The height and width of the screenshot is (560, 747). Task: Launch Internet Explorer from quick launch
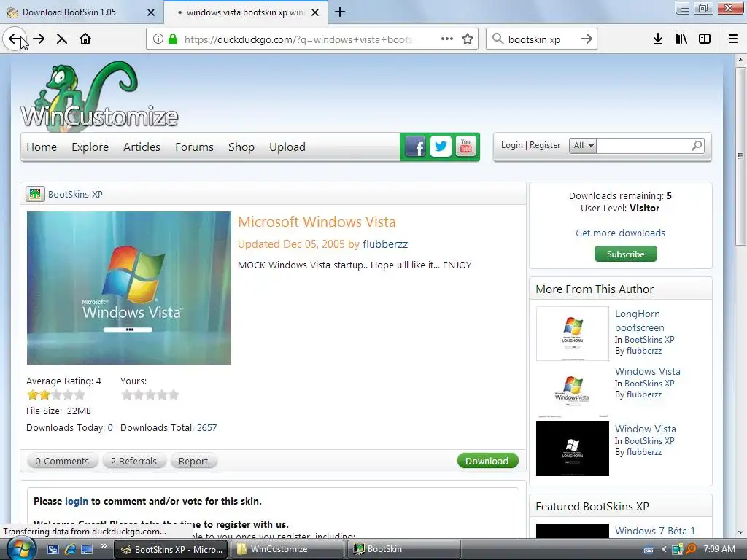[x=70, y=549]
